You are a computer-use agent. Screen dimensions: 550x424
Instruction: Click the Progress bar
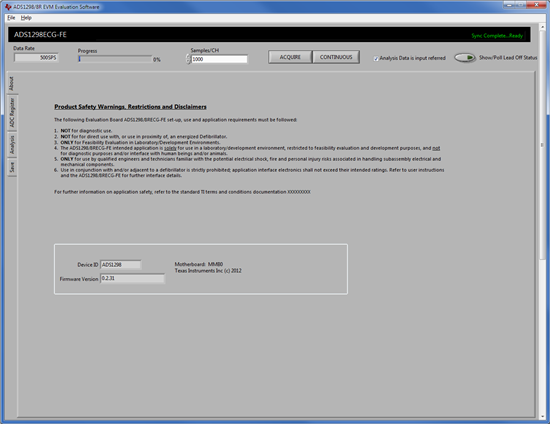(115, 59)
